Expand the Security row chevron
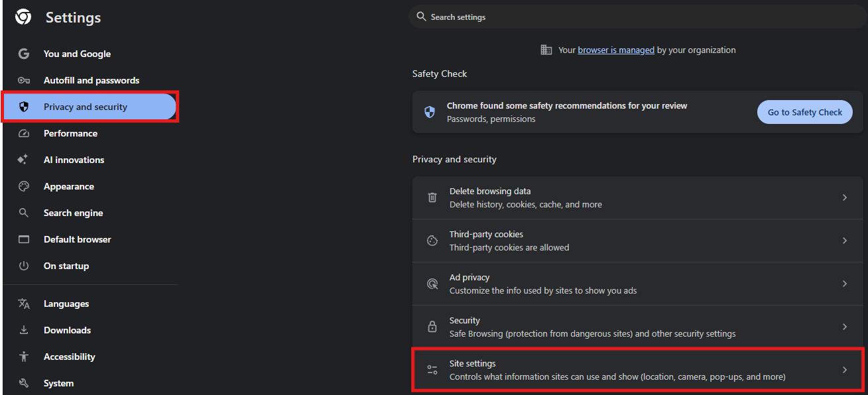868x395 pixels. coord(844,327)
